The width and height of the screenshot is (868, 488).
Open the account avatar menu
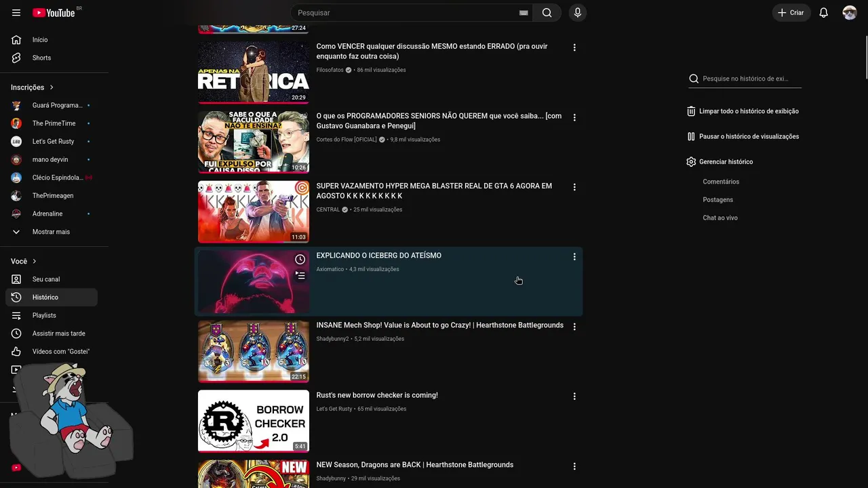(x=850, y=13)
